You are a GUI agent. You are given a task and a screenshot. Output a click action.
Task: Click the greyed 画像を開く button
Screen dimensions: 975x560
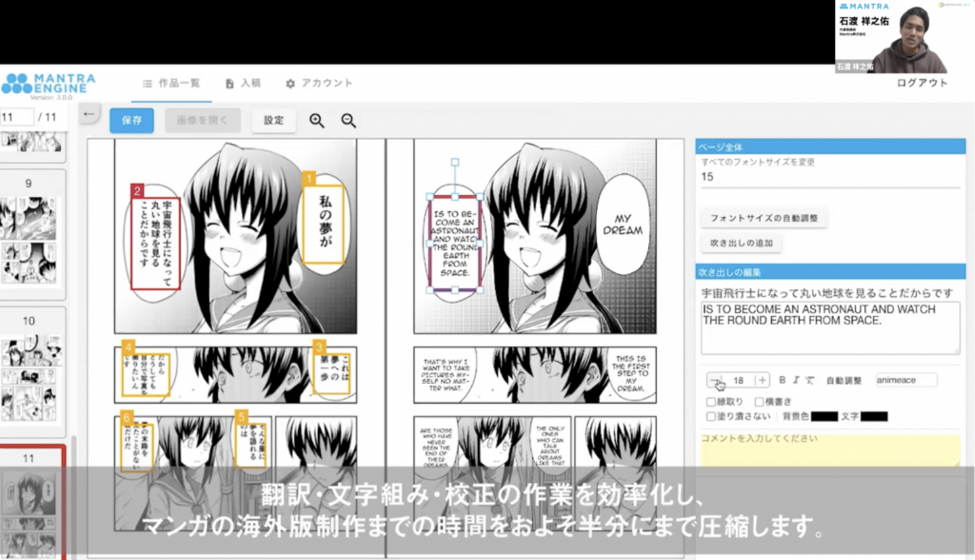coord(203,121)
